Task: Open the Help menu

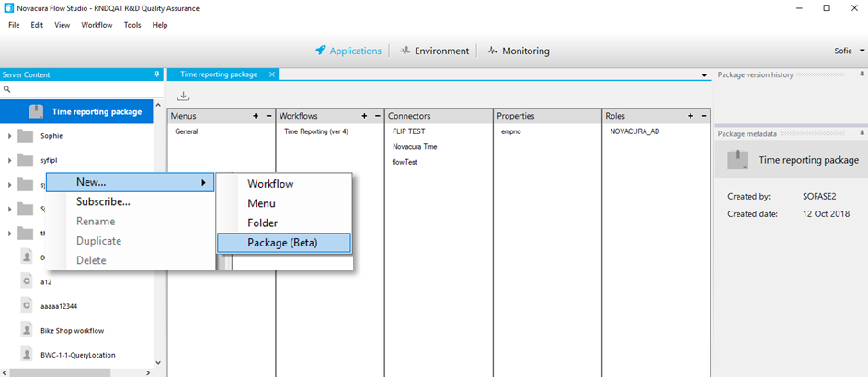Action: 160,25
